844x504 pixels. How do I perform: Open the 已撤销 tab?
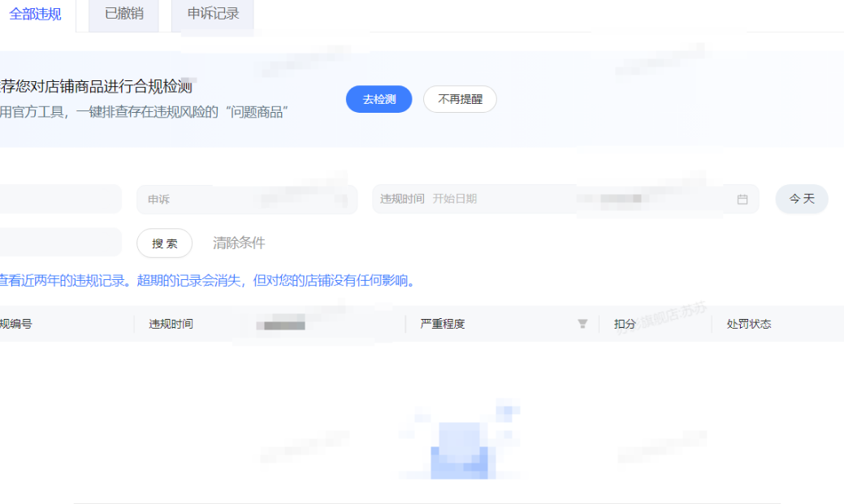123,15
